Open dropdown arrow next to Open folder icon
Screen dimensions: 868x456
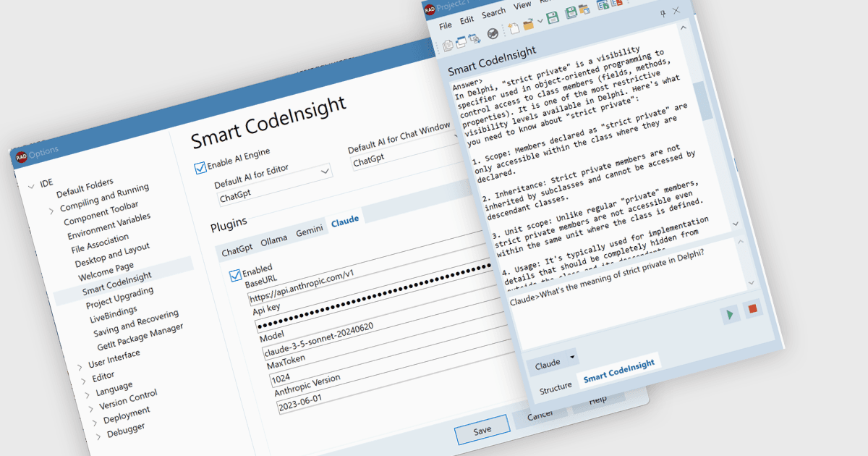540,22
